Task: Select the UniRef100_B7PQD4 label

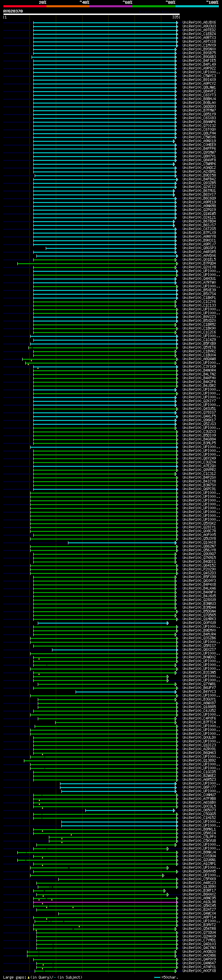Action: 199,263
